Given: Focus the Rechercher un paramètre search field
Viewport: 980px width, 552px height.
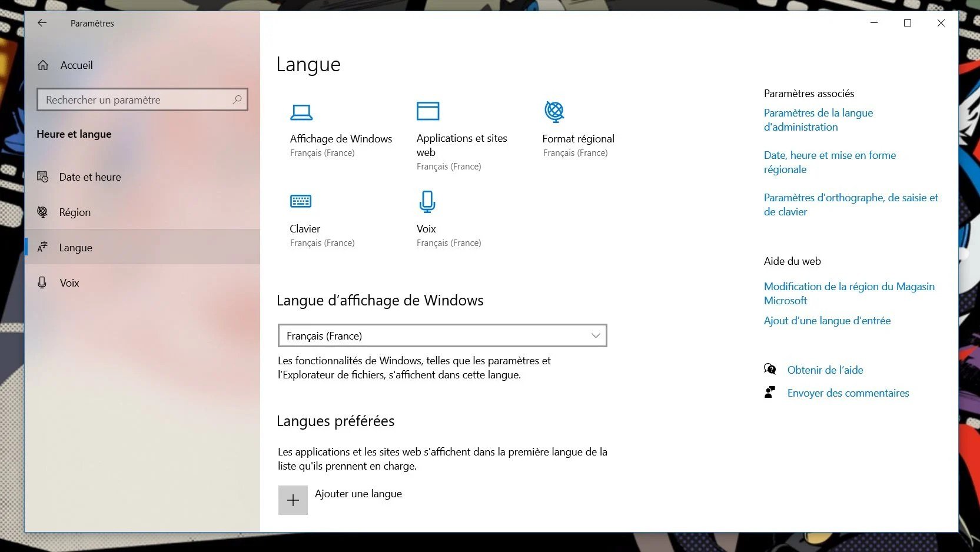Looking at the screenshot, I should click(x=142, y=99).
